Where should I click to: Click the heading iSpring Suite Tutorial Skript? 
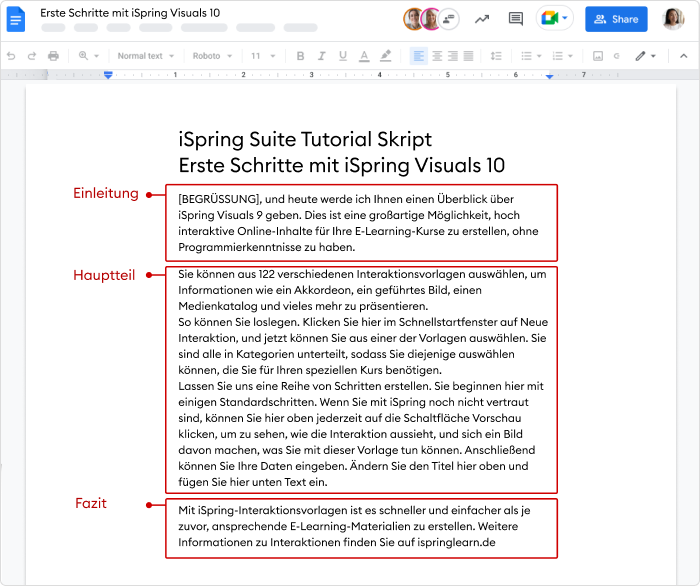pos(305,139)
